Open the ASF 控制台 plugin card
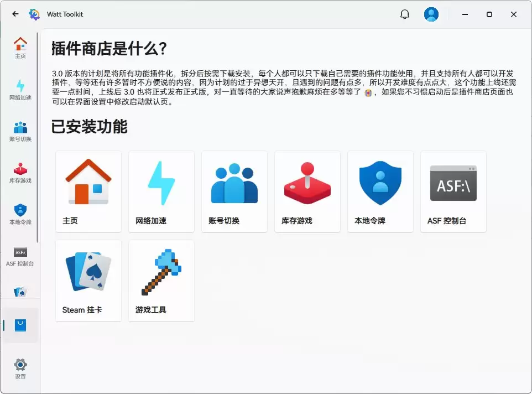This screenshot has height=394, width=532. 453,191
